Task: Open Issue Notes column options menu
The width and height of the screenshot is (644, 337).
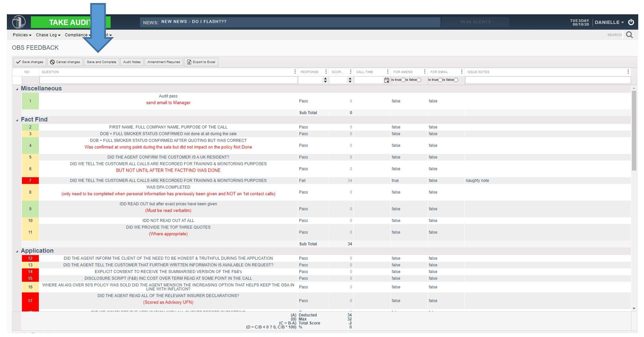Action: tap(628, 72)
